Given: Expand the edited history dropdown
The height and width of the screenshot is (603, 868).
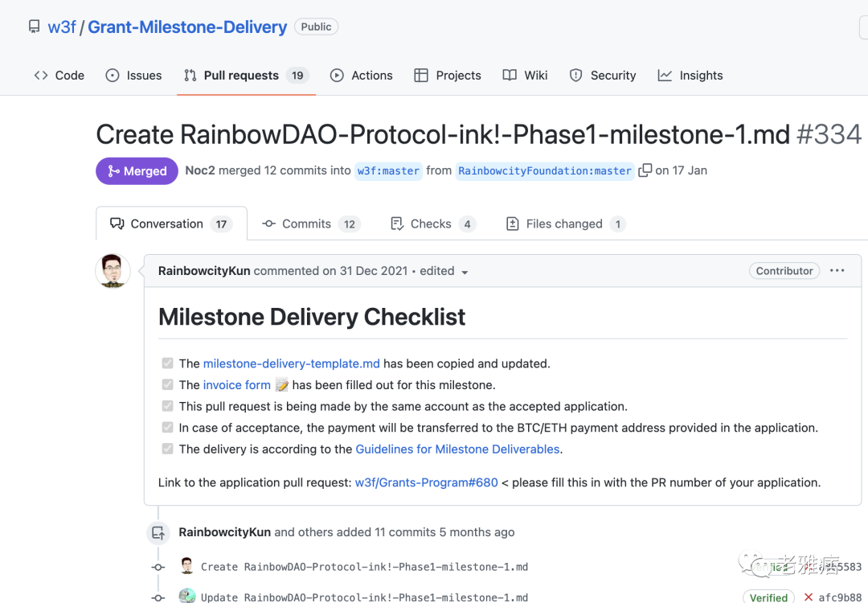Looking at the screenshot, I should tap(444, 271).
